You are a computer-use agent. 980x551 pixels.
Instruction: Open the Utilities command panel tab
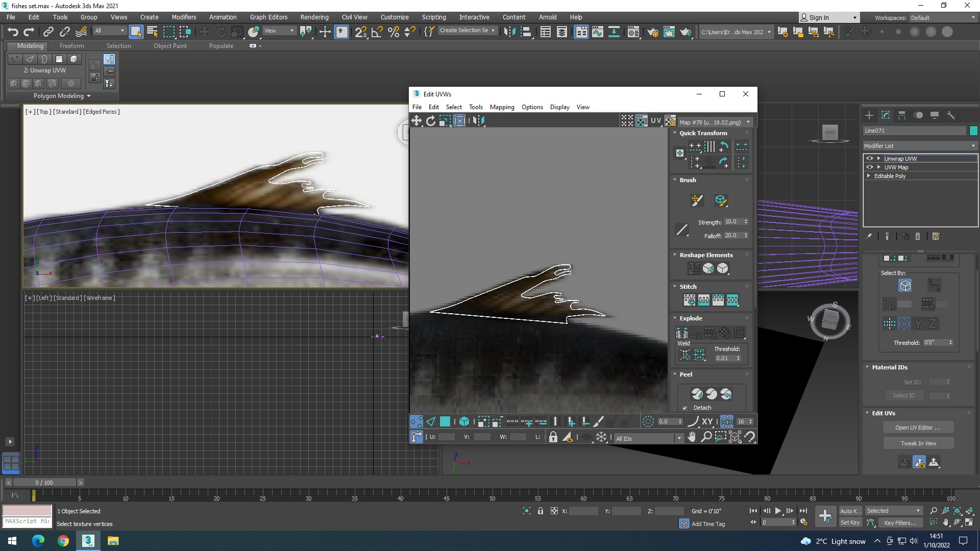click(951, 115)
